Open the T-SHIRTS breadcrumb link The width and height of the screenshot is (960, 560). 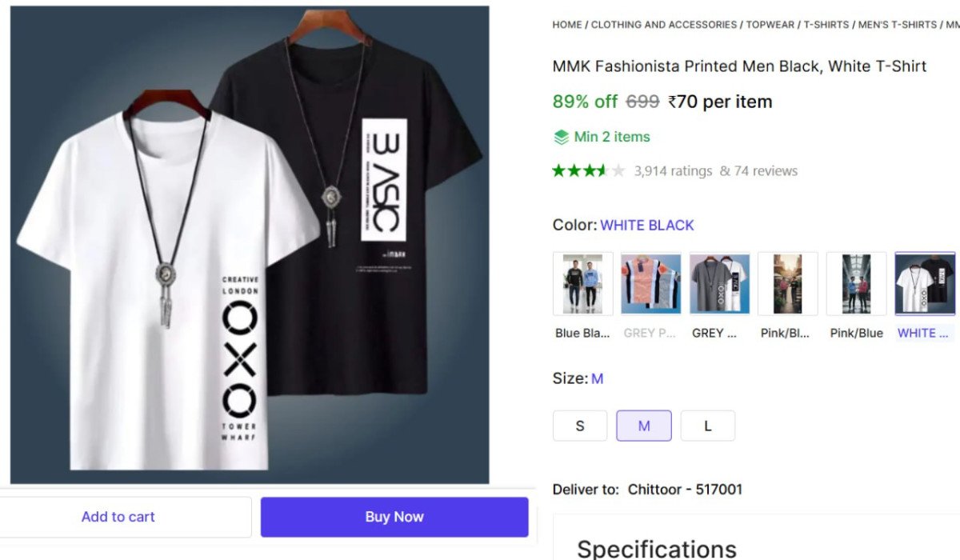click(x=826, y=25)
